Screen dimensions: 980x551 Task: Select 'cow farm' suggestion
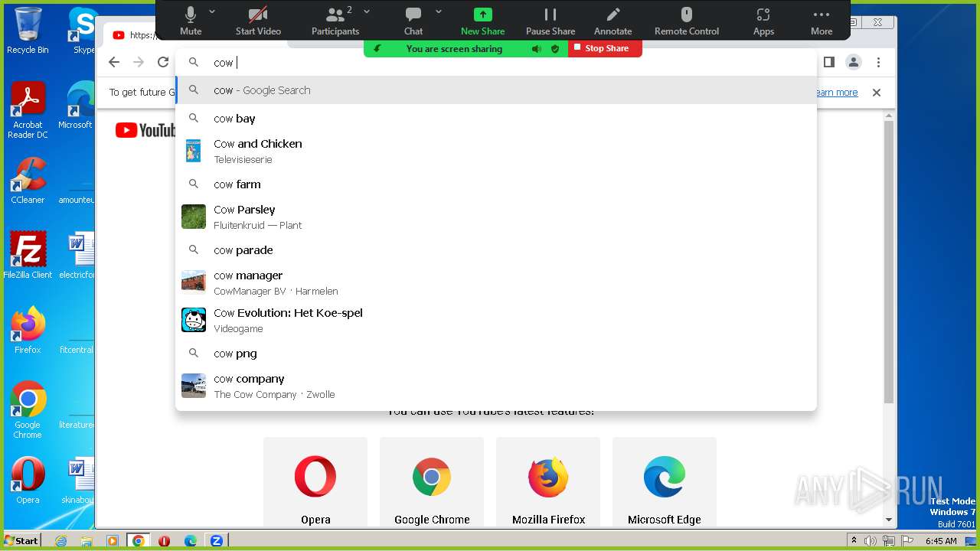(x=496, y=184)
